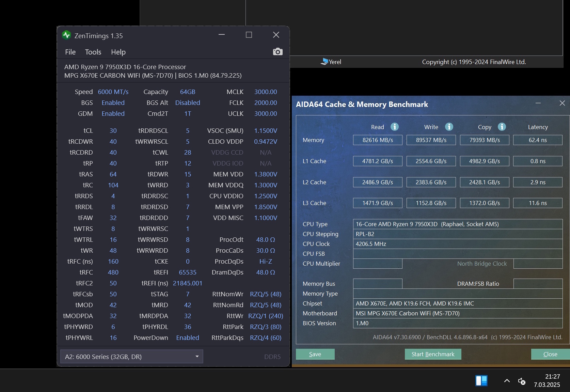Image resolution: width=570 pixels, height=392 pixels.
Task: Click the PowerDown Enabled value
Action: (188, 338)
